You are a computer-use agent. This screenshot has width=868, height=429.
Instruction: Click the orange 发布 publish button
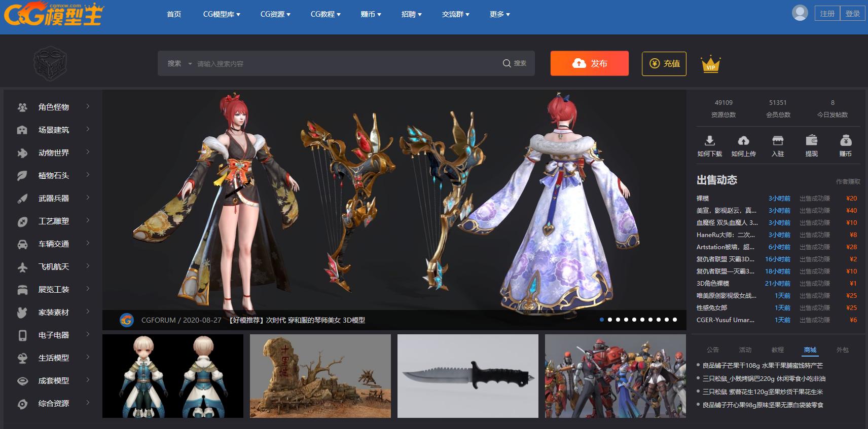pyautogui.click(x=590, y=63)
